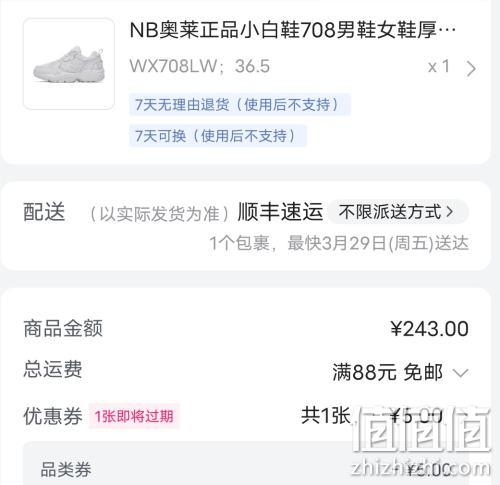The image size is (500, 485).
Task: Tap the 配送 row label
Action: [44, 212]
